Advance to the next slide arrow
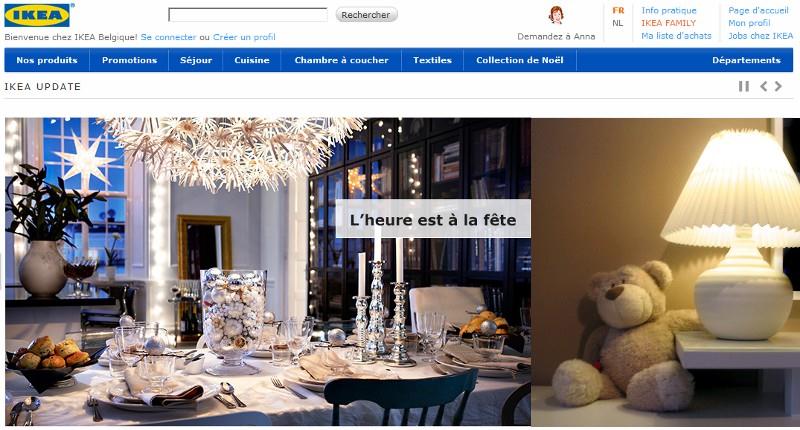The image size is (800, 430). click(x=778, y=86)
